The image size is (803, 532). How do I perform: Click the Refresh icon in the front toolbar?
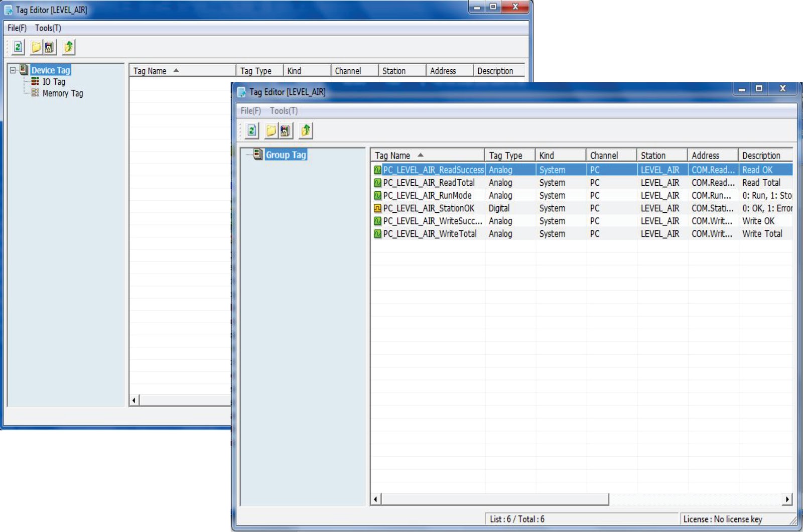(x=250, y=130)
